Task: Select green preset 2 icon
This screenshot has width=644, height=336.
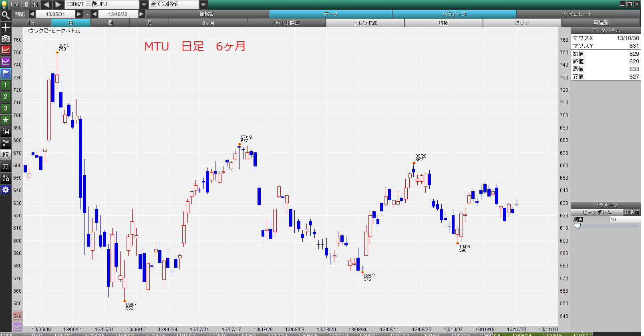Action: click(6, 97)
